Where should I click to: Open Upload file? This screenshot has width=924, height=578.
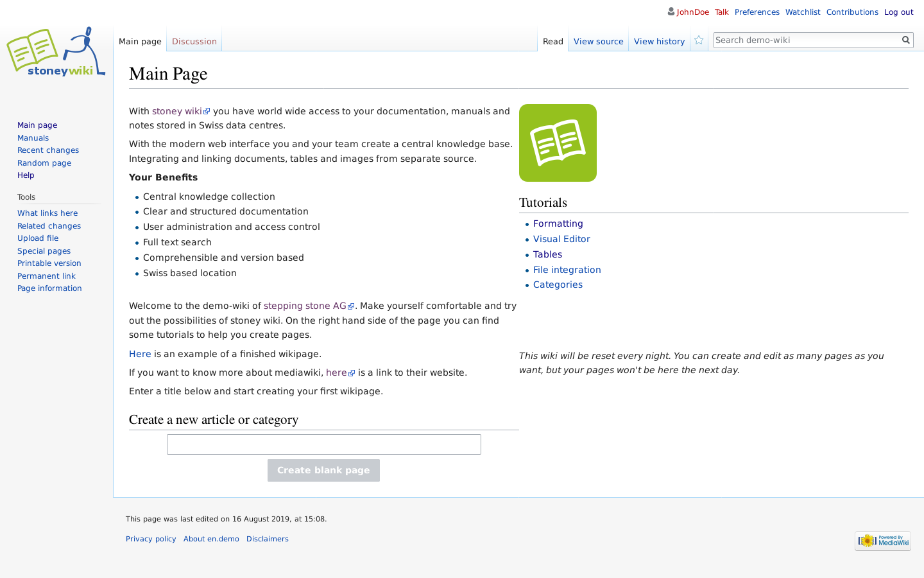(x=38, y=238)
